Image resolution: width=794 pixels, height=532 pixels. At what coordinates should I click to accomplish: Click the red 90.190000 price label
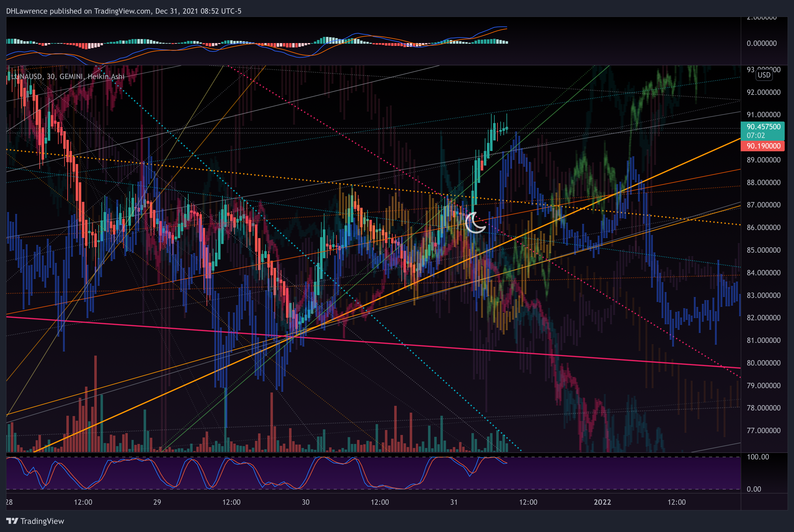pyautogui.click(x=762, y=146)
